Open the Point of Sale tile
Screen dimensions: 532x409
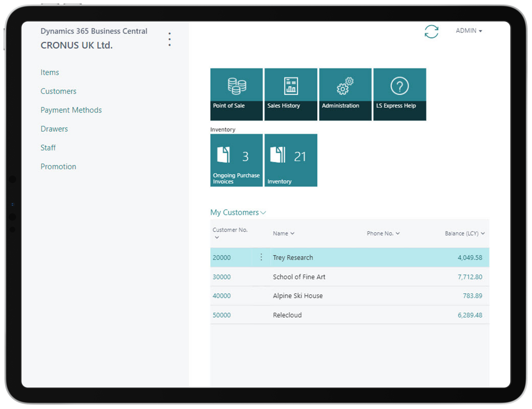click(x=236, y=94)
